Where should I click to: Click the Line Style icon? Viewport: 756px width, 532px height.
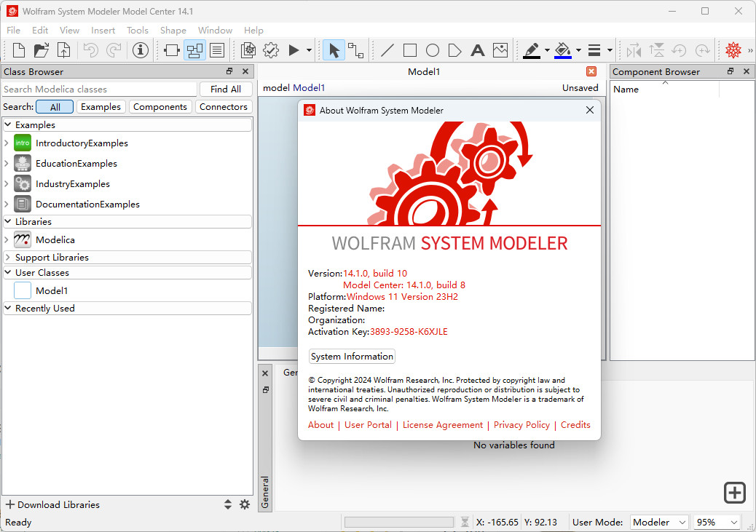594,50
